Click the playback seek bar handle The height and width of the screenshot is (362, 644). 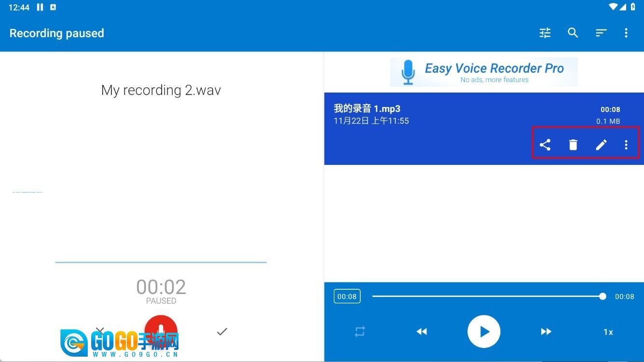[603, 296]
